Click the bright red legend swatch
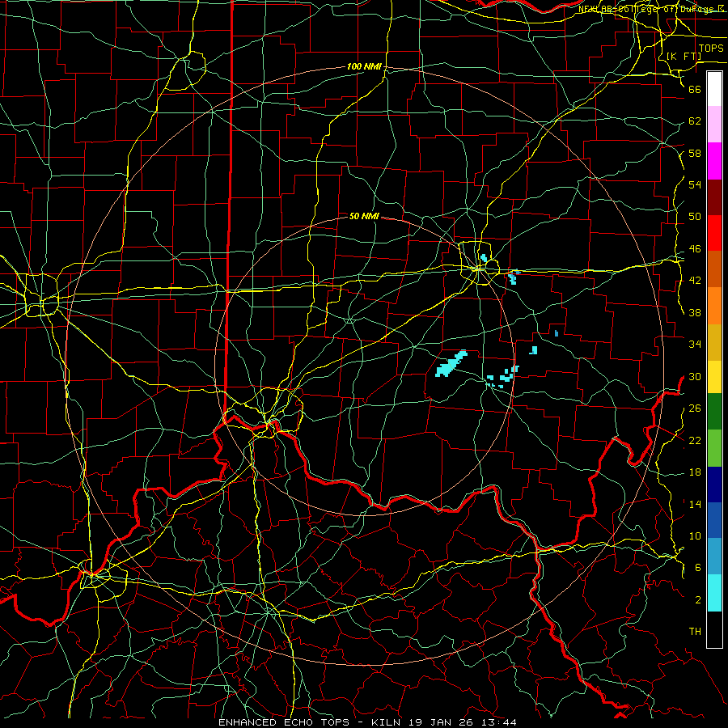Screen dimensions: 728x728 click(x=714, y=233)
